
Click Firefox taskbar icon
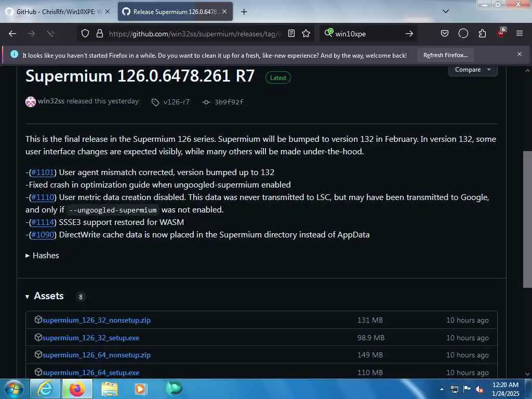coord(77,389)
